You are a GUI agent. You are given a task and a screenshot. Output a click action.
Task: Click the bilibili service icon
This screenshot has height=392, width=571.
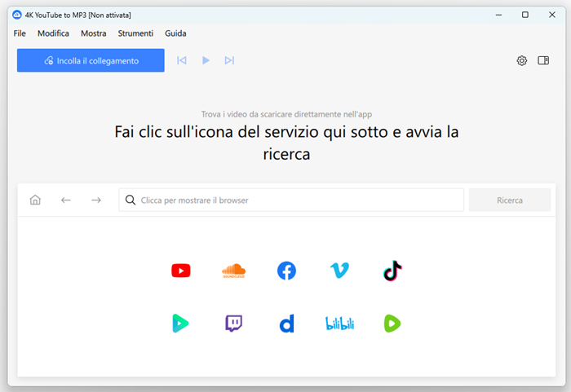point(339,324)
